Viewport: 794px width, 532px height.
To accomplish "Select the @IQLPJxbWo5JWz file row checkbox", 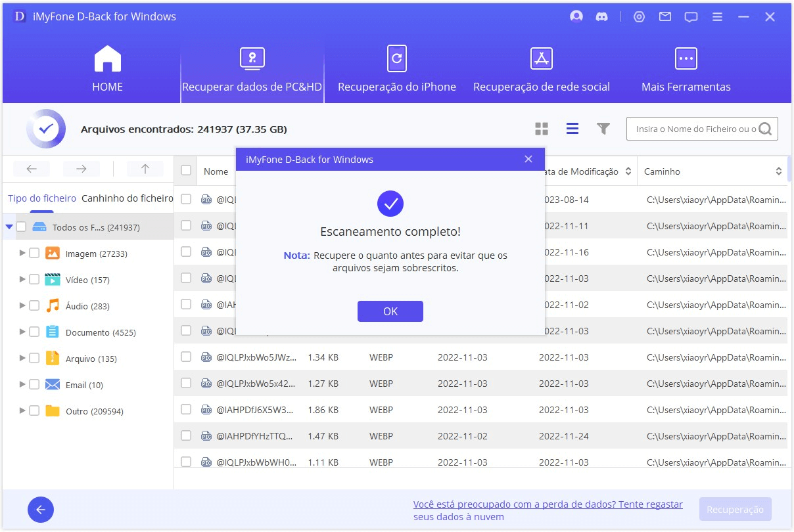I will tap(186, 357).
